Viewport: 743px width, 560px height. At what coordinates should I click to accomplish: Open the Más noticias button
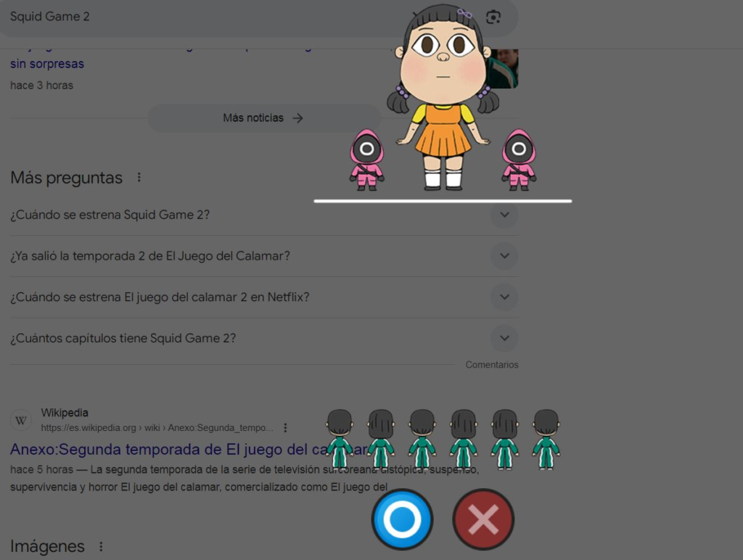coord(263,118)
